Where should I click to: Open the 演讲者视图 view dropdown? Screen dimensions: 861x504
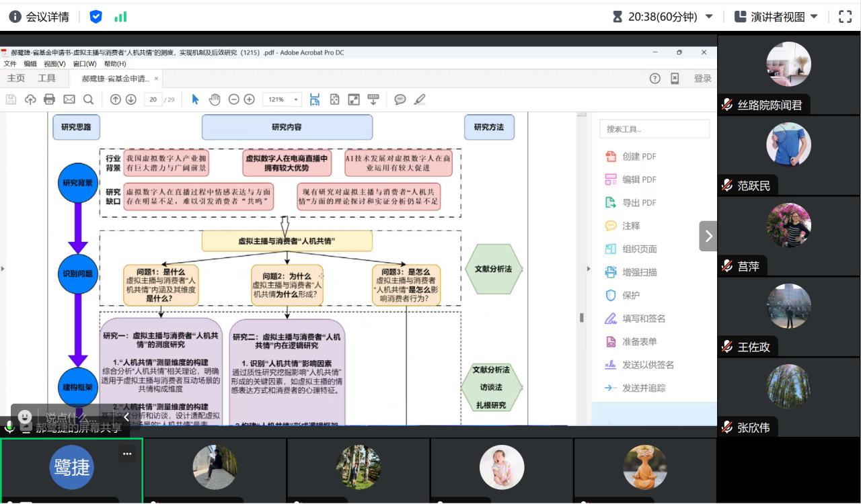[x=776, y=17]
